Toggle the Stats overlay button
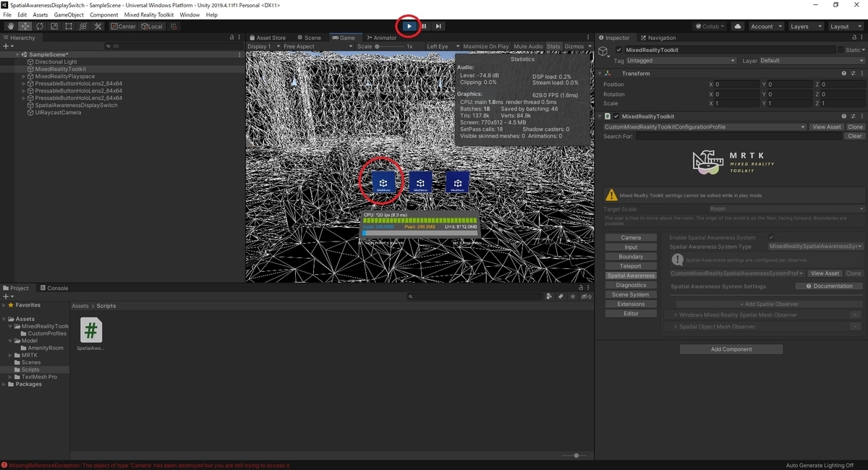The height and width of the screenshot is (470, 868). point(553,46)
